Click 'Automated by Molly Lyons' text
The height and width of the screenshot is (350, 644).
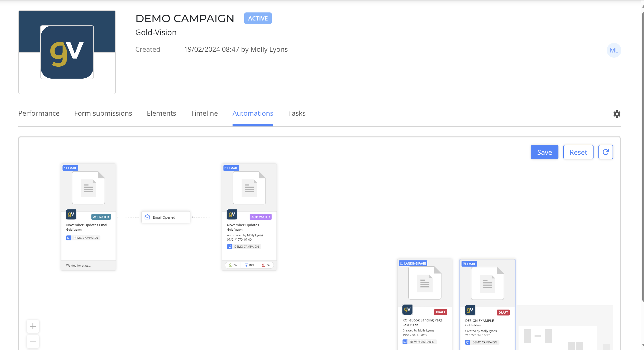245,235
